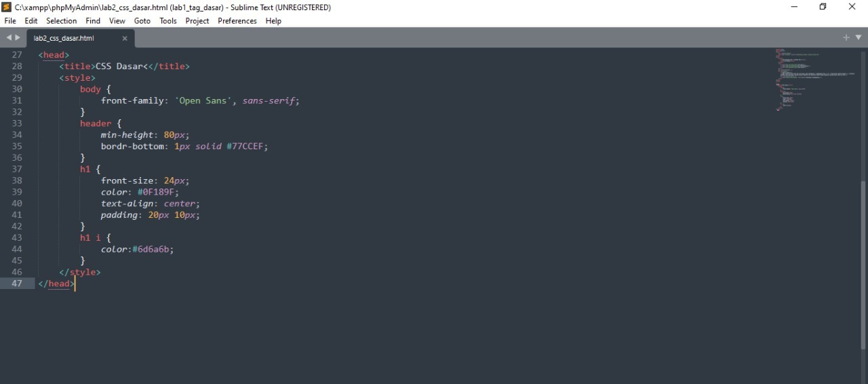Click line number 33 in gutter

(x=17, y=123)
